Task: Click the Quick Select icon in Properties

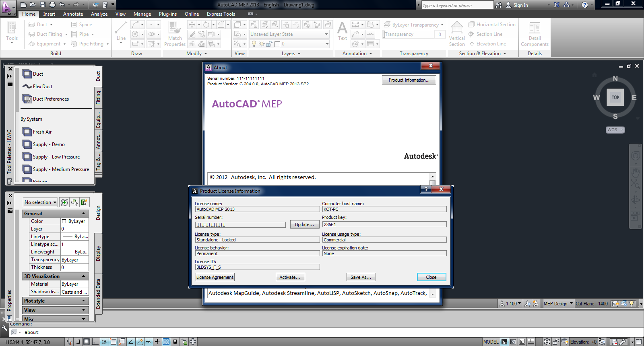Action: point(84,202)
